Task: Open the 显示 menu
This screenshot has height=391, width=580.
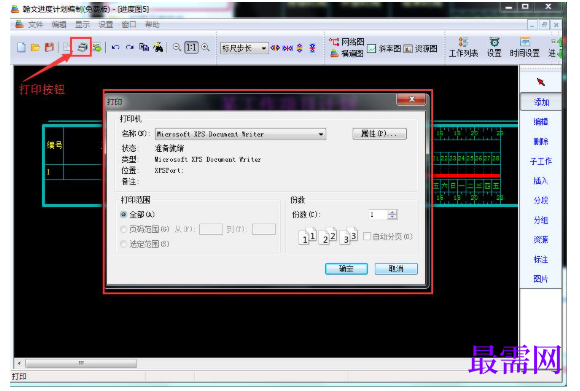Action: [82, 25]
